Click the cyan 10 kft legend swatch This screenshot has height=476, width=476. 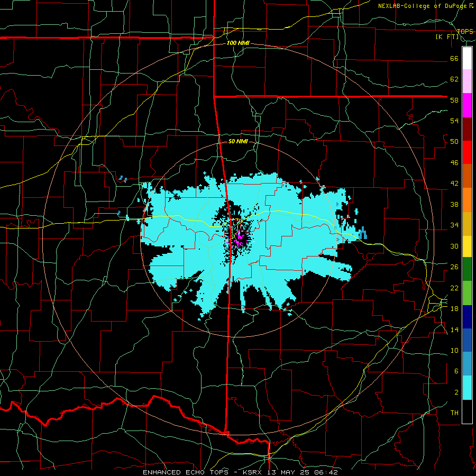[467, 388]
